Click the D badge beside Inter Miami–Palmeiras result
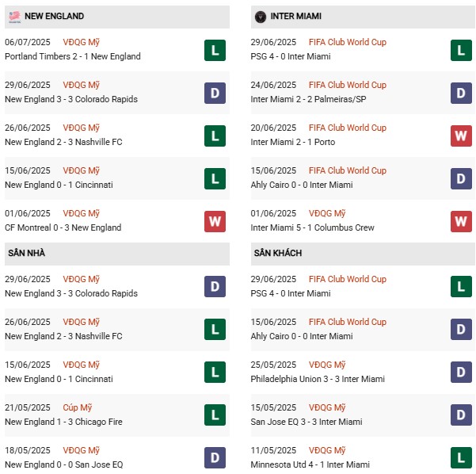Viewport: 476px width, 474px height. point(462,93)
